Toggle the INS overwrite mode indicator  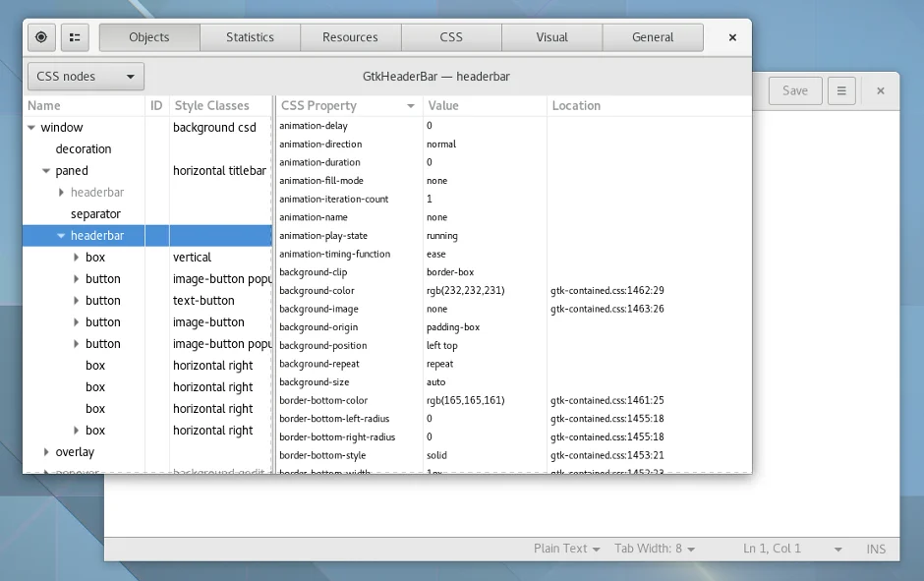pyautogui.click(x=875, y=549)
